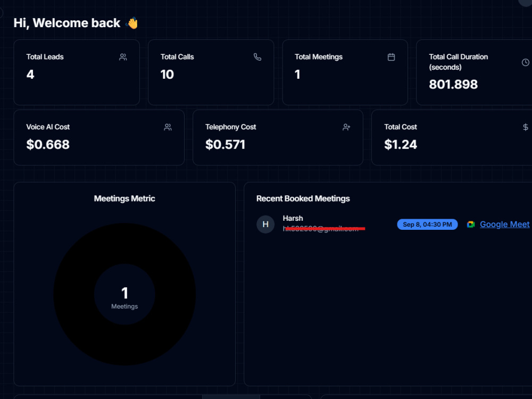The width and height of the screenshot is (532, 399).
Task: Click the Total Cost value $1.24
Action: pos(401,145)
